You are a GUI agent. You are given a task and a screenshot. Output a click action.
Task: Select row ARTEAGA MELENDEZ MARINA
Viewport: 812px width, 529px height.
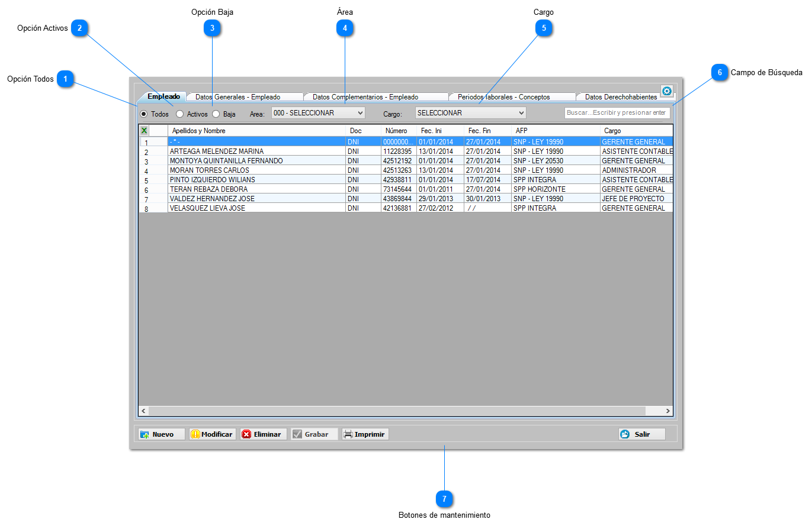406,151
